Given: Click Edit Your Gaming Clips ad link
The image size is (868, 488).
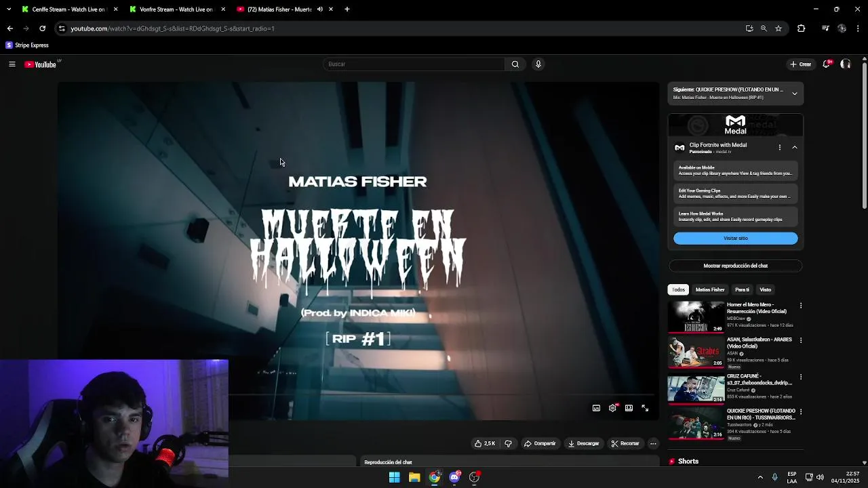Looking at the screenshot, I should (x=736, y=193).
